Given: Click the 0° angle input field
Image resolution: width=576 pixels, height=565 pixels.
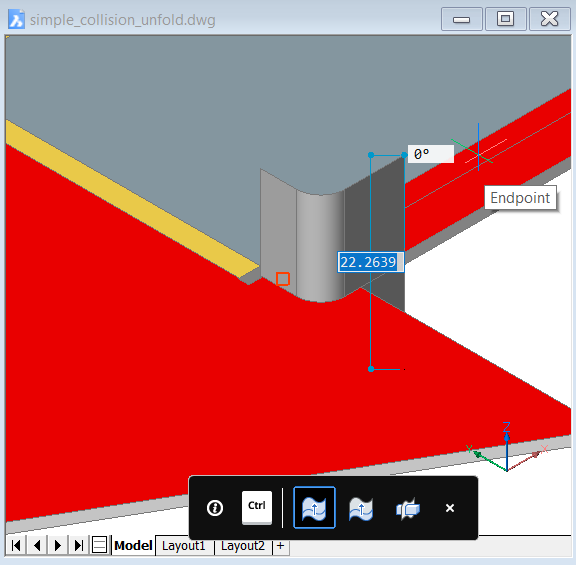Looking at the screenshot, I should pos(431,154).
